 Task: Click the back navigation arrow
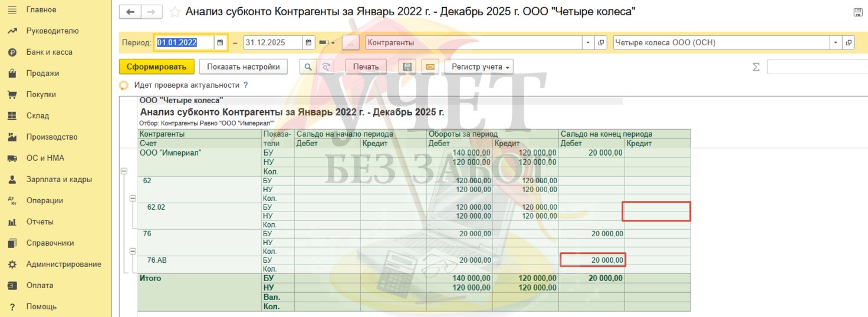[x=130, y=12]
